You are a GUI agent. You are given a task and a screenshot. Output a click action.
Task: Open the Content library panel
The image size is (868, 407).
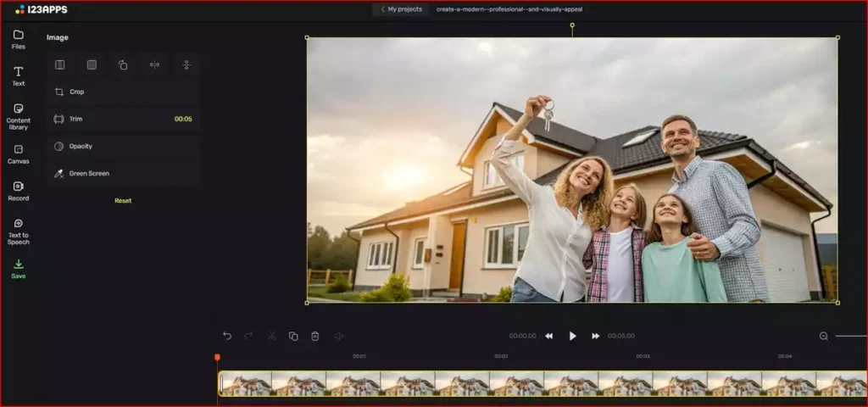tap(19, 117)
